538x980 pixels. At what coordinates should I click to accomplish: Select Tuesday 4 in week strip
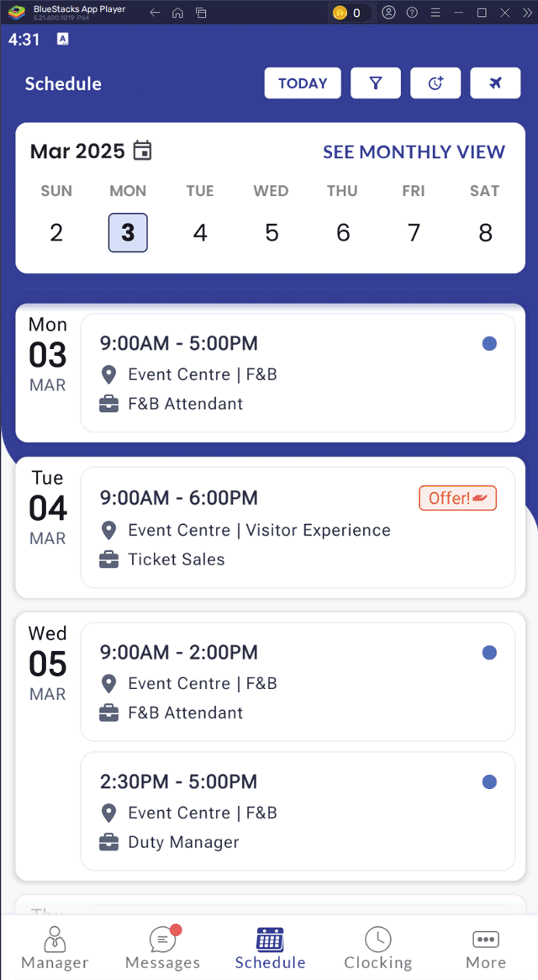[x=200, y=233]
